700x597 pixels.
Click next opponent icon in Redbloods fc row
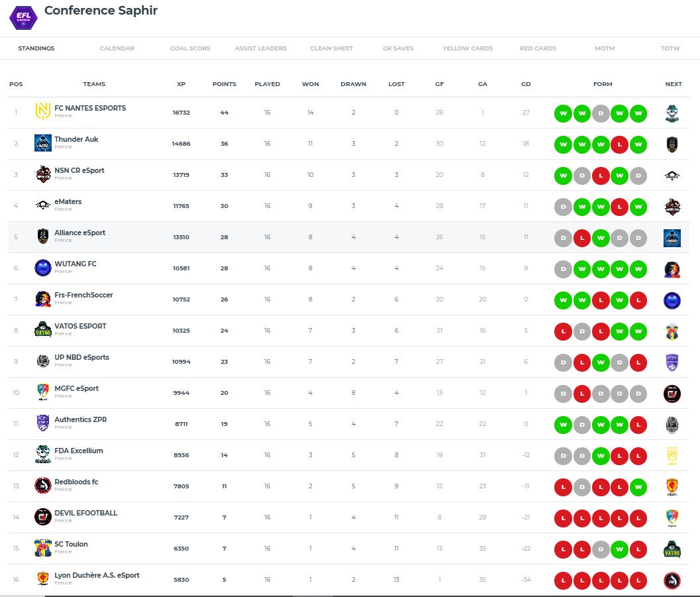(x=672, y=487)
